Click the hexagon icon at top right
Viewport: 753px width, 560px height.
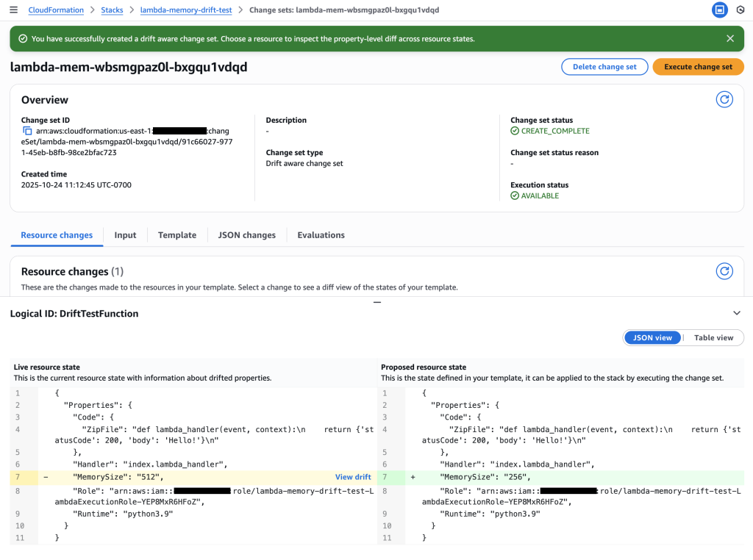[x=741, y=10]
